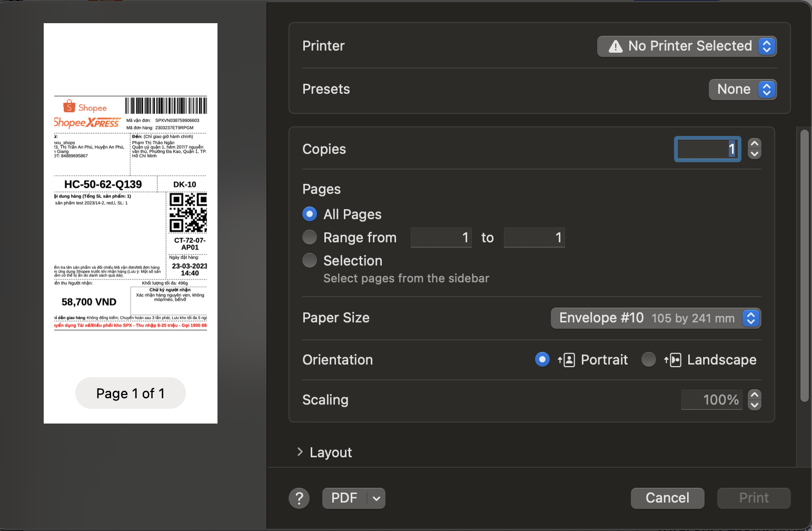Expand the Layout section
The image size is (812, 531).
(x=300, y=452)
